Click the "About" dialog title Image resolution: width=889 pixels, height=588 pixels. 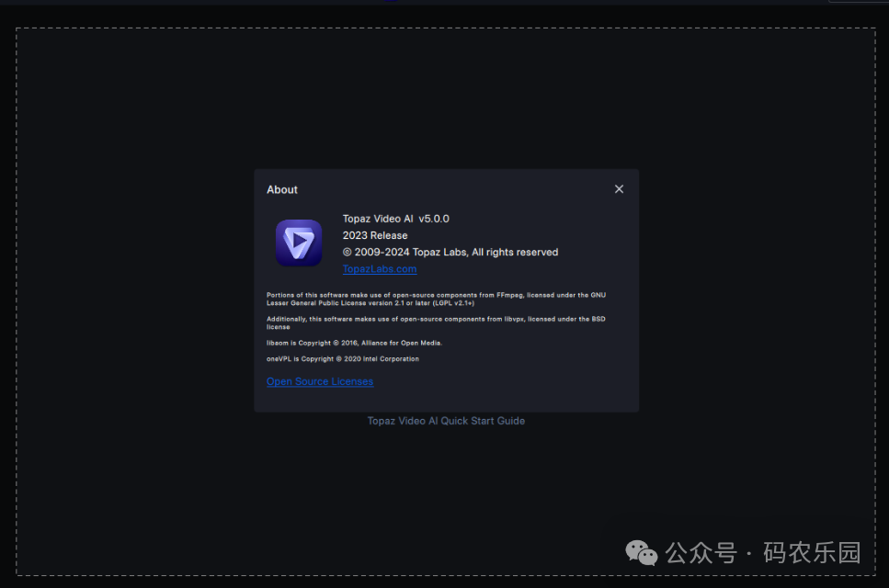(x=282, y=190)
